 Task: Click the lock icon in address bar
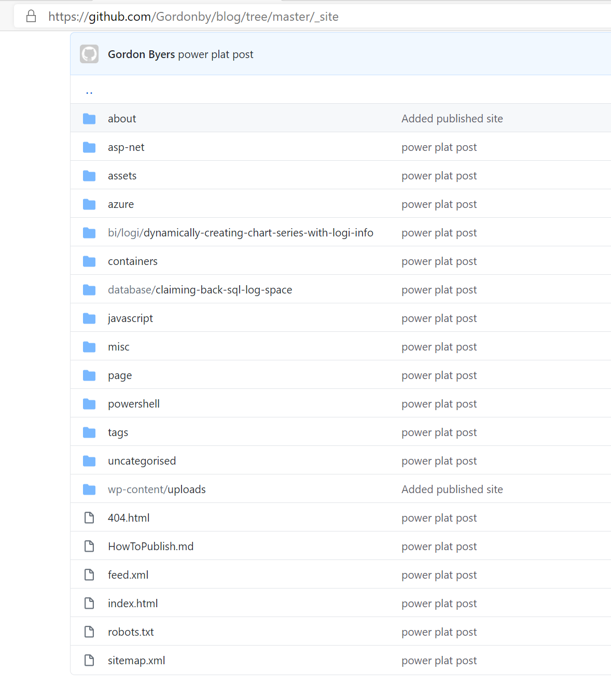31,16
